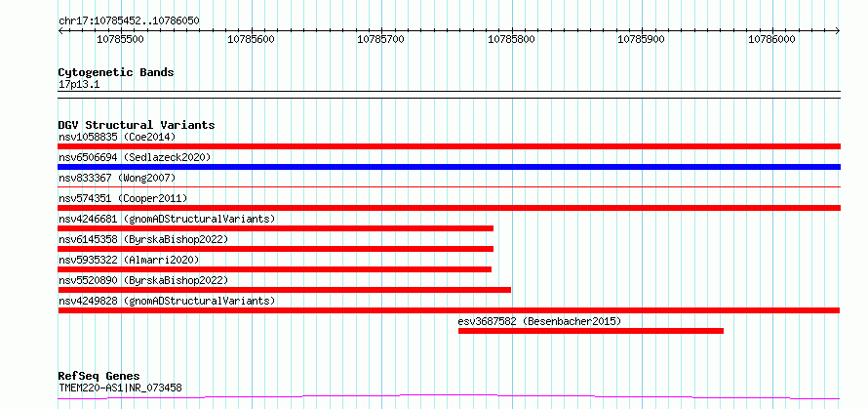Image resolution: width=868 pixels, height=409 pixels.
Task: Click ruler position 10785600
Action: 252,39
